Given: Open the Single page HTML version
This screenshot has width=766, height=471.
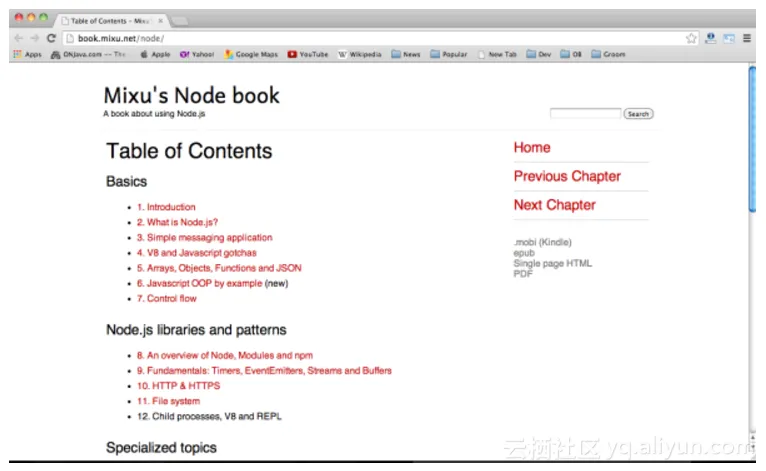Looking at the screenshot, I should click(x=553, y=263).
